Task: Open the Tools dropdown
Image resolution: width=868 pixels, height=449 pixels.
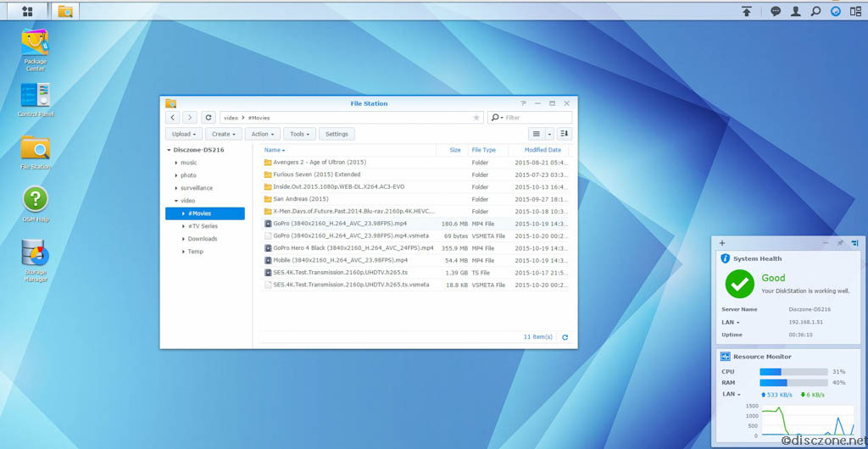Action: click(300, 134)
